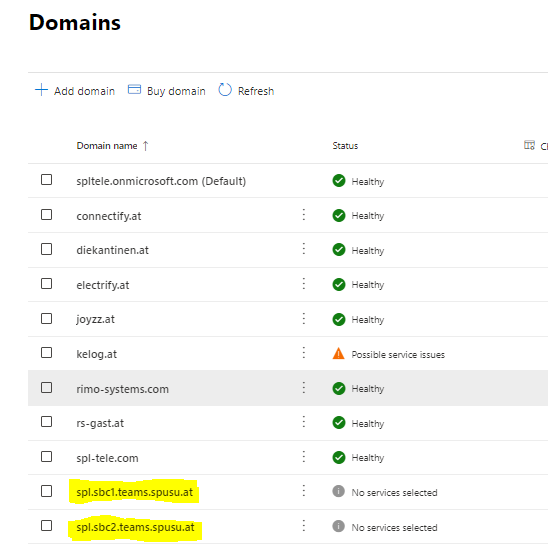
Task: Click the Add domain plus icon
Action: point(41,90)
